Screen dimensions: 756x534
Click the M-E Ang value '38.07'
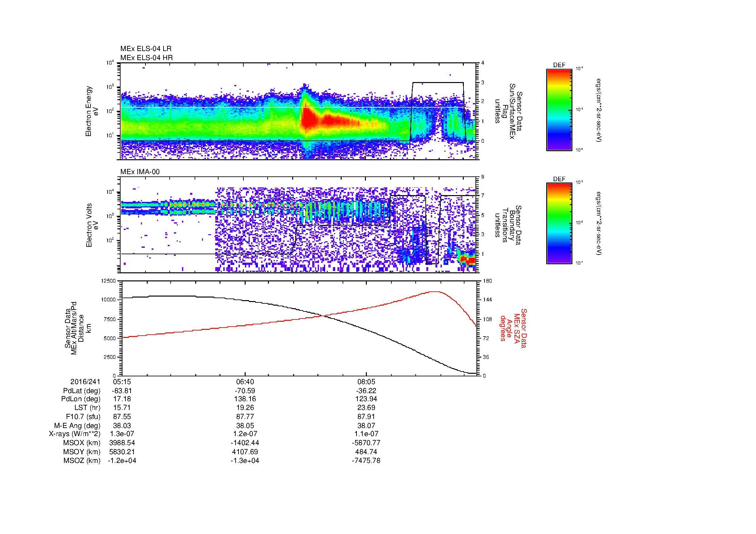(x=366, y=426)
